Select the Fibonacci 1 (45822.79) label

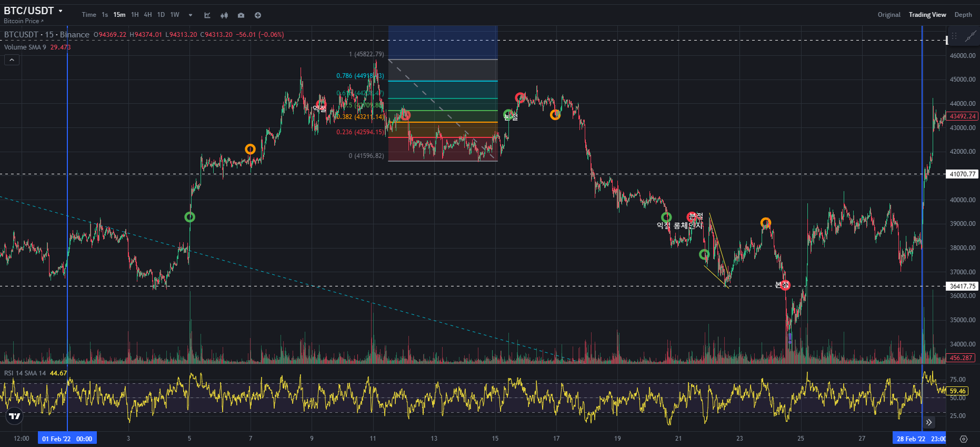tap(366, 54)
